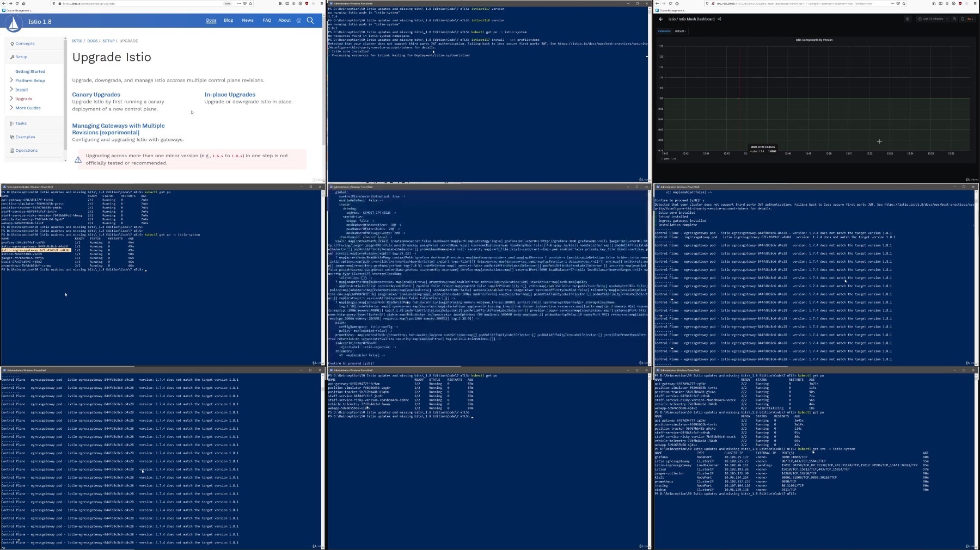Screen dimensions: 980x550
Task: Reload the Istio docs page
Action: 17,3
